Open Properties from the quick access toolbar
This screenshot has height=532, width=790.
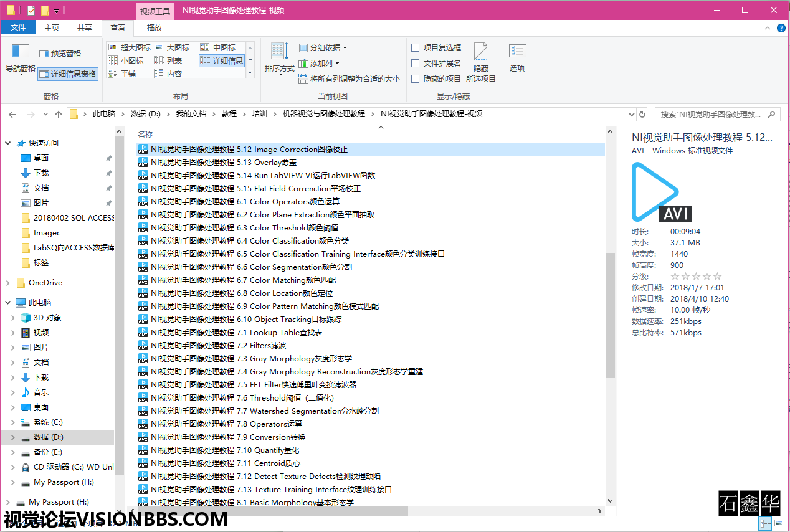(x=31, y=10)
